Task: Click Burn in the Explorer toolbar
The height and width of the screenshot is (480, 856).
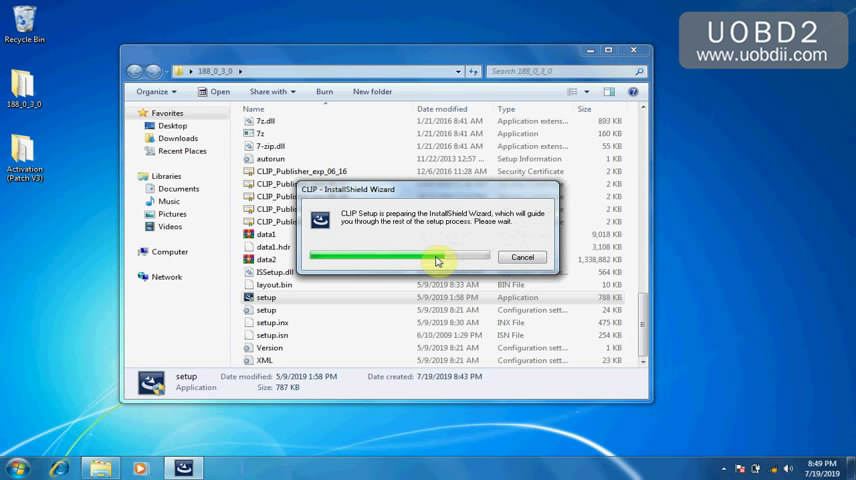Action: pyautogui.click(x=324, y=92)
